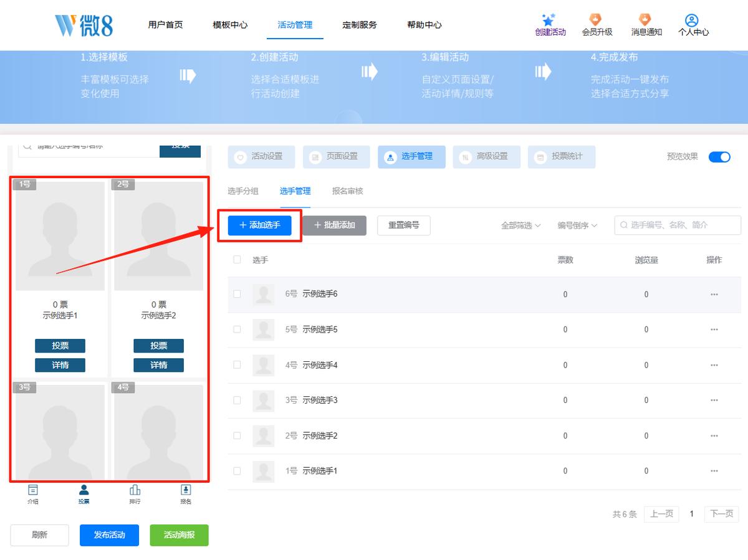
Task: Open more actions for 示例选手4
Action: click(x=714, y=365)
